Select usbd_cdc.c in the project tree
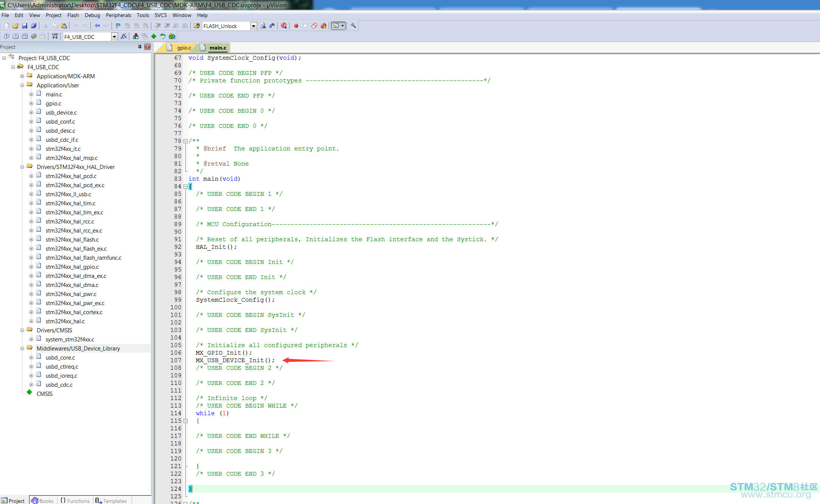The height and width of the screenshot is (504, 820). (x=59, y=385)
